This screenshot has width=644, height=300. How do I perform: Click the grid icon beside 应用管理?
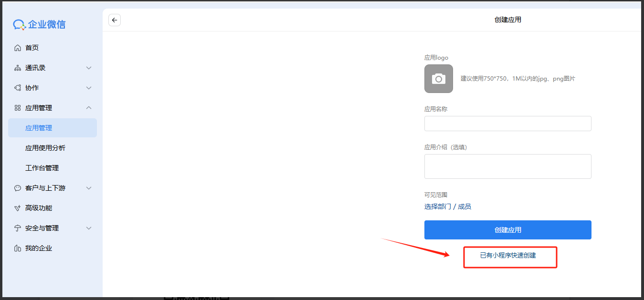pos(18,108)
